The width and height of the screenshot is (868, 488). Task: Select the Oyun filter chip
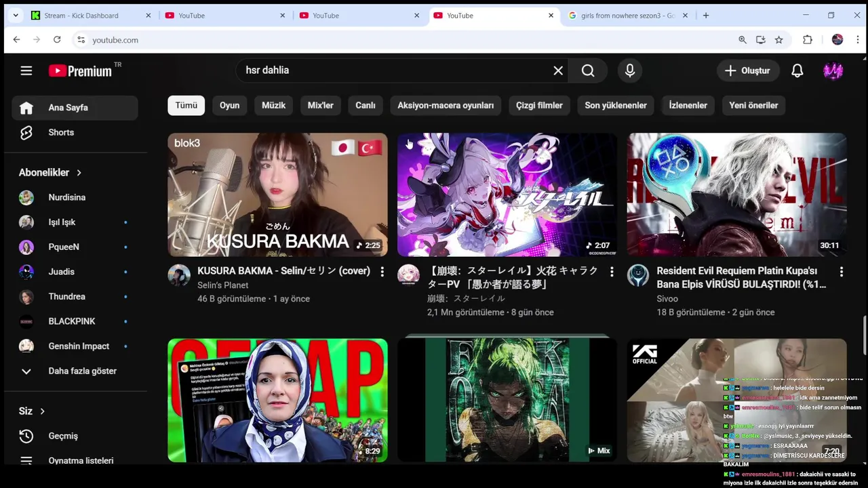point(229,105)
